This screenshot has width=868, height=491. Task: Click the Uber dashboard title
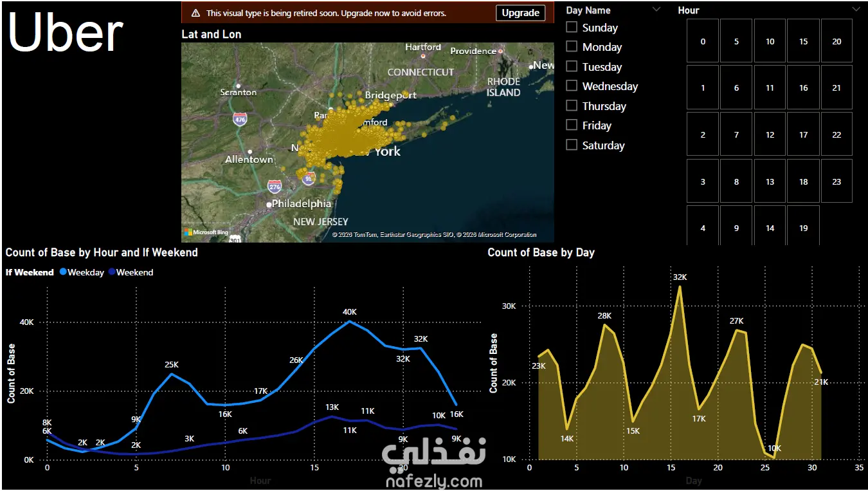point(66,32)
